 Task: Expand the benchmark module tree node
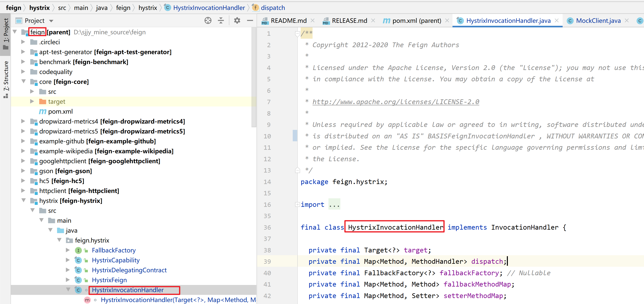[23, 62]
